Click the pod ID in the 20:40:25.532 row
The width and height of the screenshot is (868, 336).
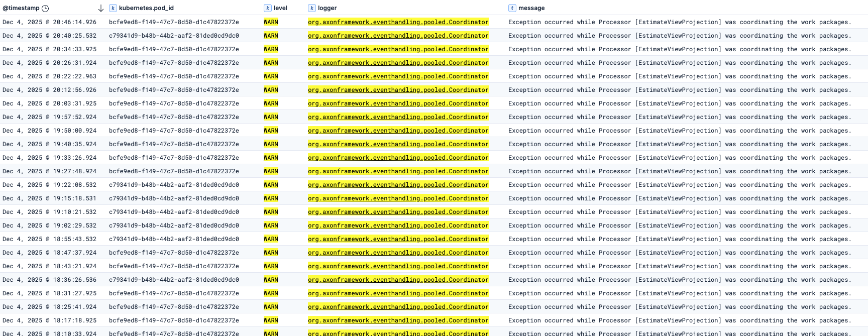pos(174,36)
